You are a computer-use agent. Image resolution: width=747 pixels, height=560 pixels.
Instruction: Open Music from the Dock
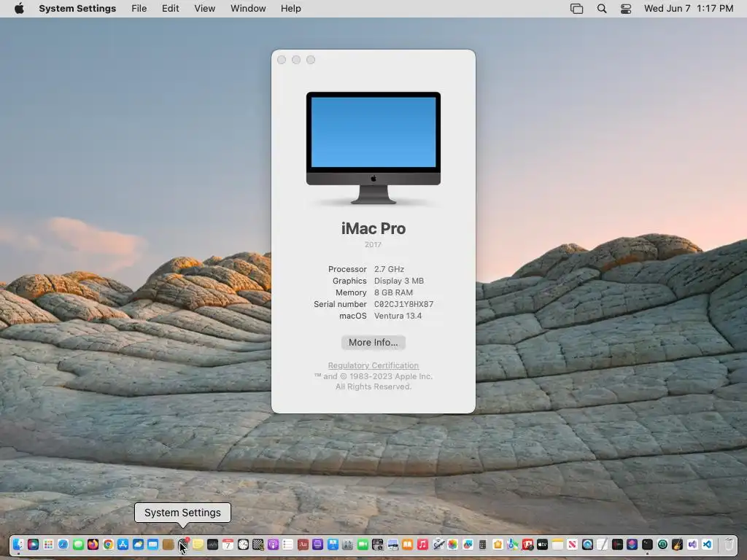point(422,544)
